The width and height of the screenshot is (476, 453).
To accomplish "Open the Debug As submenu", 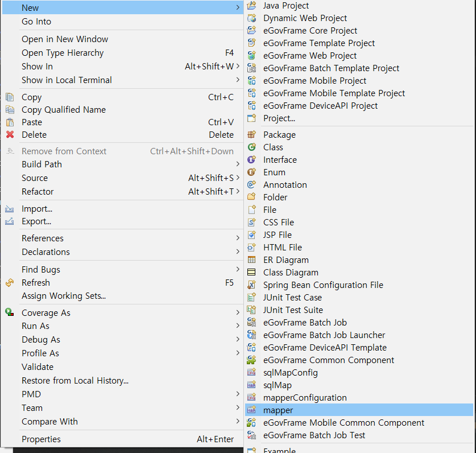I will 123,339.
